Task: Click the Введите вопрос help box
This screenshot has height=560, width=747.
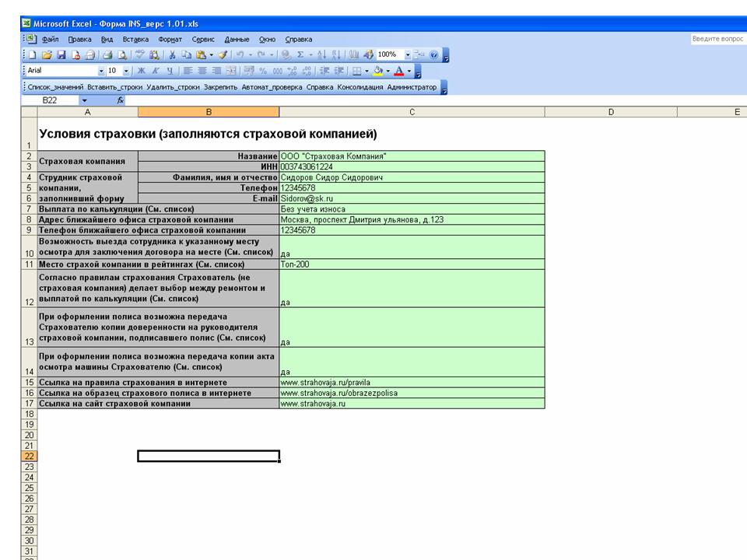Action: [x=718, y=39]
